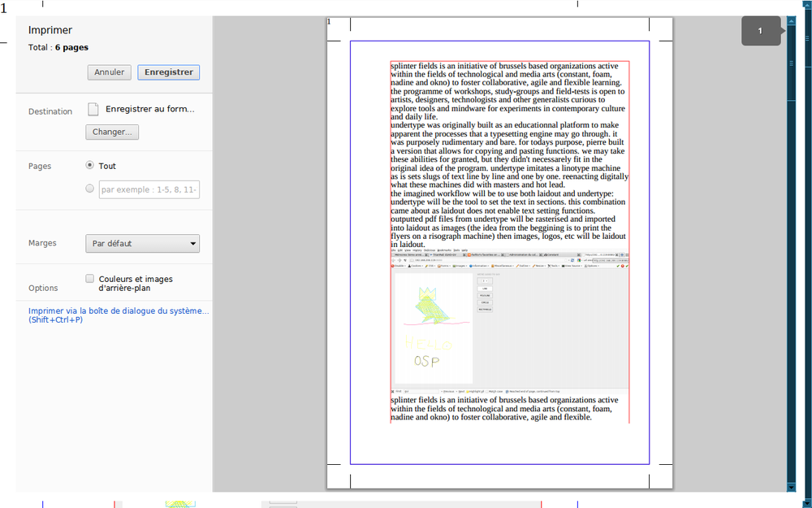Click the page number 1 indicator bubble
This screenshot has height=508, width=812.
[x=760, y=32]
